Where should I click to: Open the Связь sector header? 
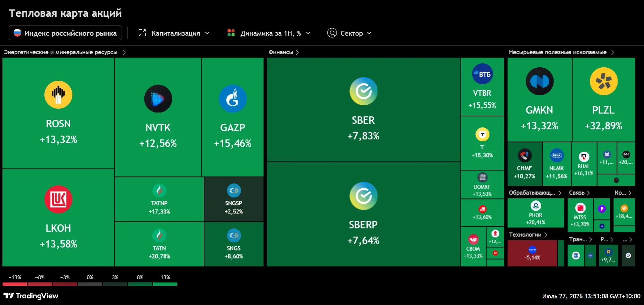(x=579, y=193)
